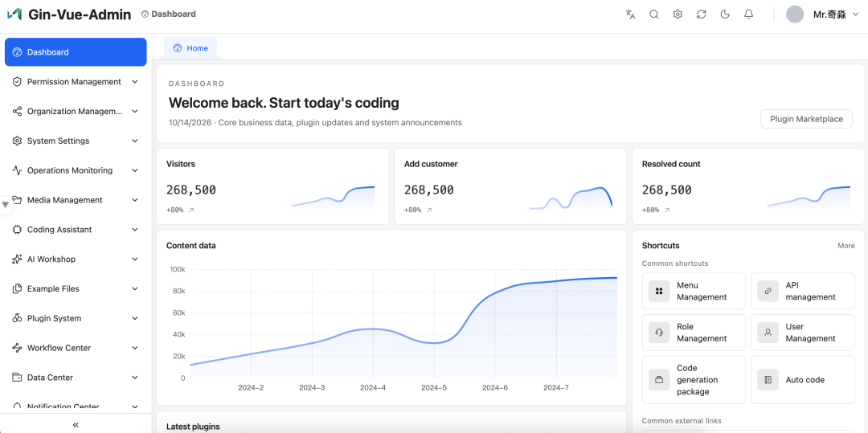Click the Auto code document icon

pyautogui.click(x=768, y=380)
